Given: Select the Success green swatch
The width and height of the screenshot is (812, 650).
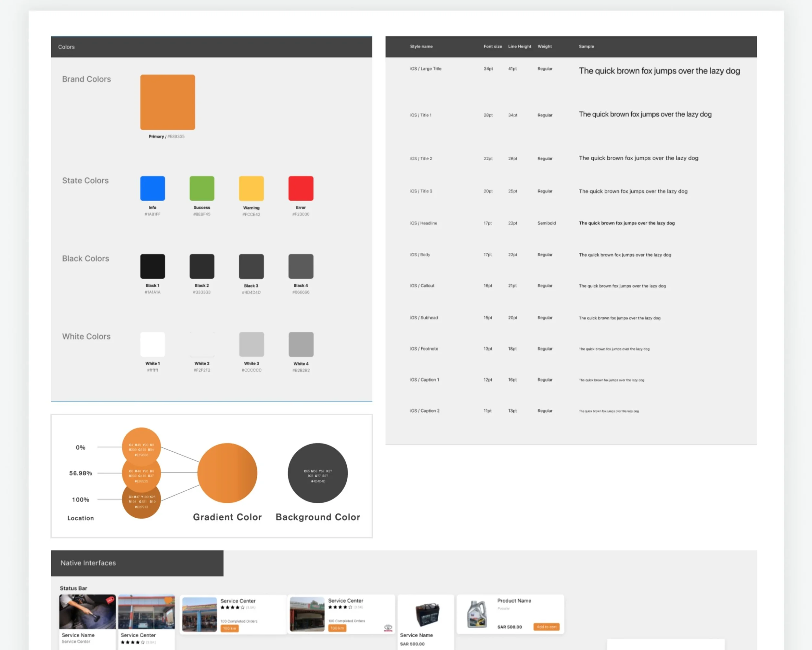Looking at the screenshot, I should coord(202,188).
